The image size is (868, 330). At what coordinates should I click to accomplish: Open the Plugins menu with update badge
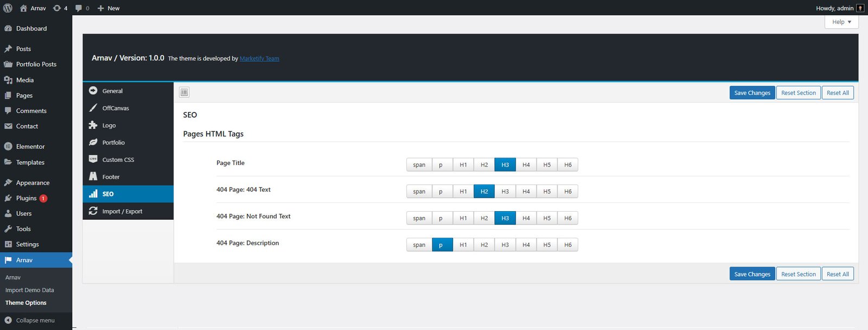coord(27,198)
